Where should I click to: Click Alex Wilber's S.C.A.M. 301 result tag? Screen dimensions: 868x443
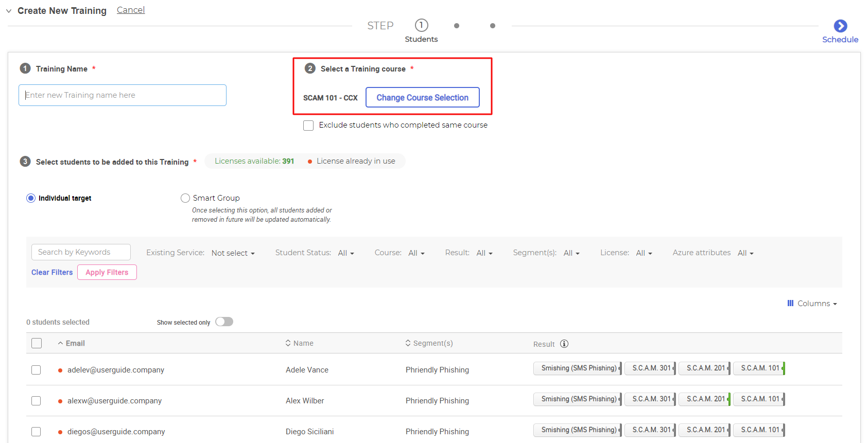pos(650,399)
